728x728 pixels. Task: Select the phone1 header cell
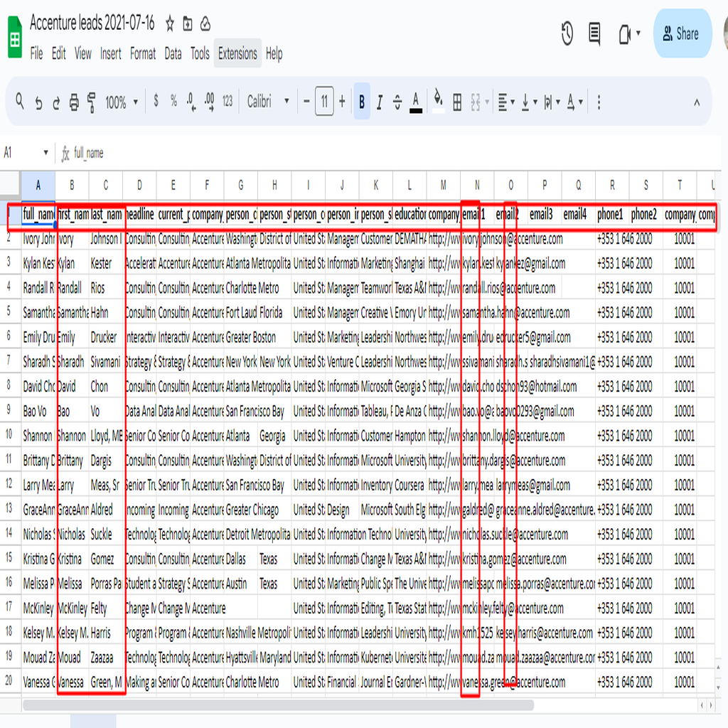pos(612,214)
